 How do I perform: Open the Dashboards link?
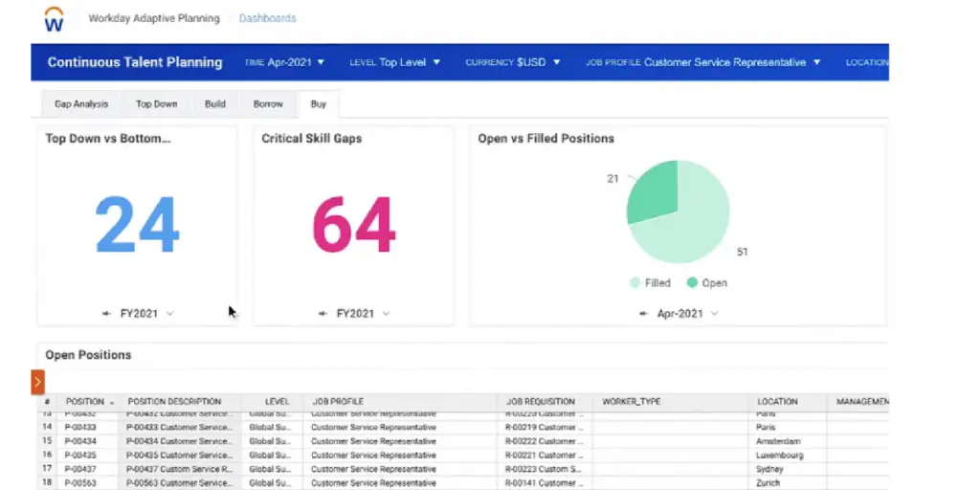[x=268, y=19]
